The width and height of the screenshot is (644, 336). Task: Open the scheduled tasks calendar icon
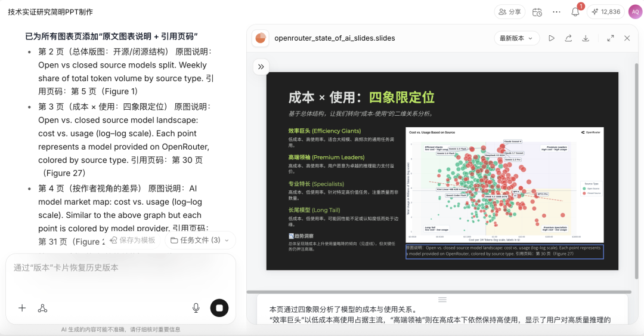click(x=537, y=13)
